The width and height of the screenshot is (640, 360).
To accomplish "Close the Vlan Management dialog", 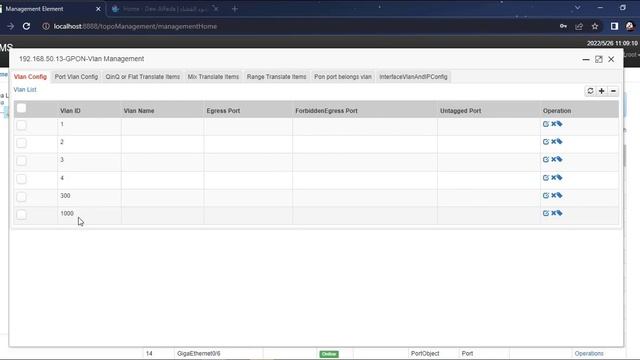I will 611,59.
